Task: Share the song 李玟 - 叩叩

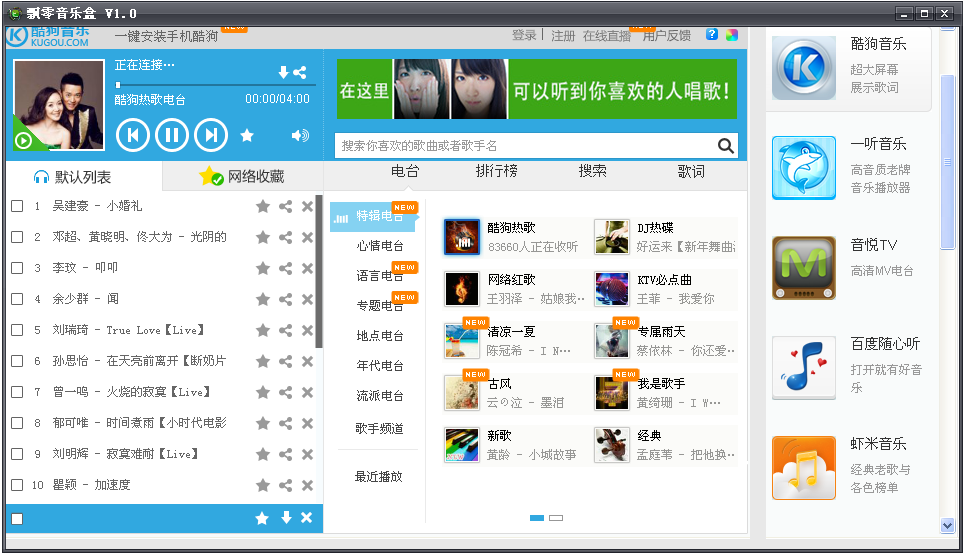Action: click(x=286, y=268)
